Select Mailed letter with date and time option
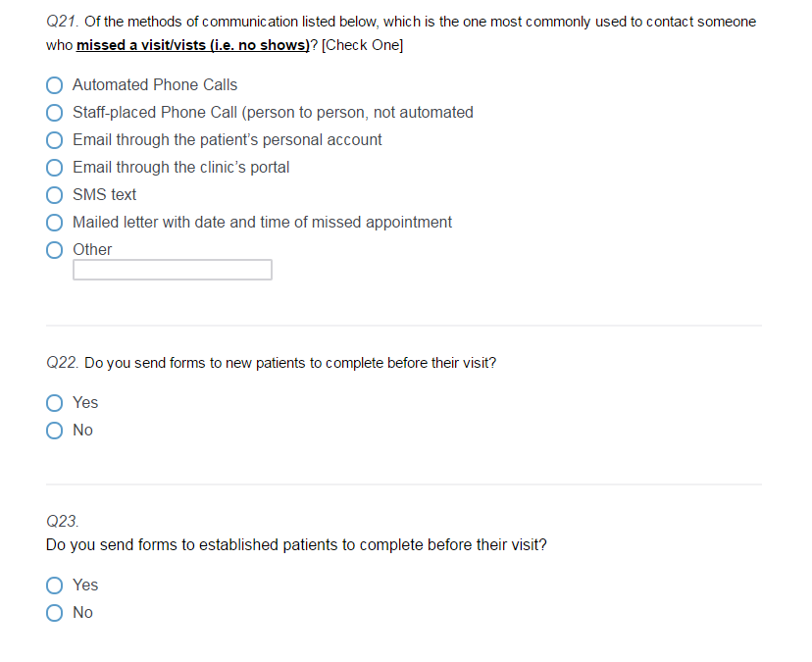Screen dimensions: 812x662 (55, 223)
